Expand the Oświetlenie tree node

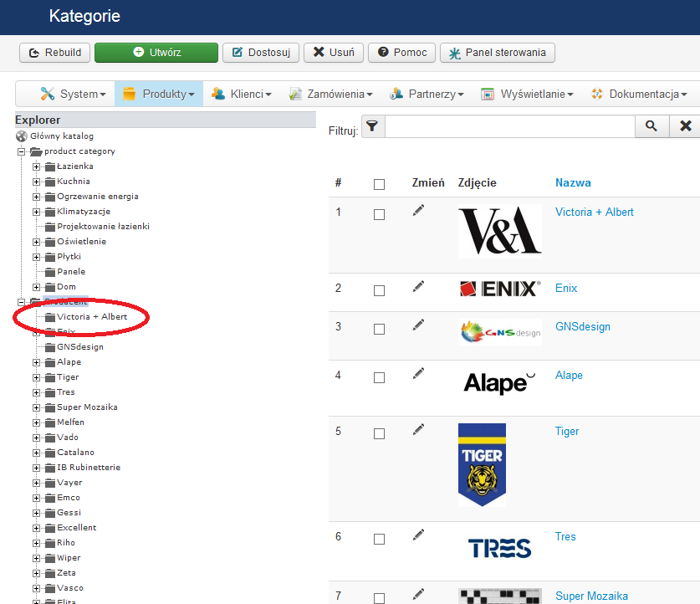pos(36,242)
